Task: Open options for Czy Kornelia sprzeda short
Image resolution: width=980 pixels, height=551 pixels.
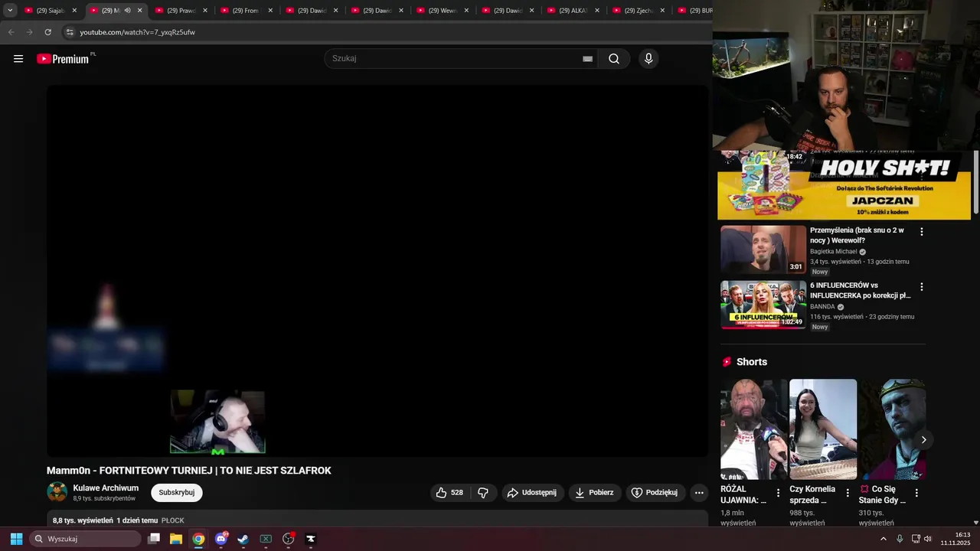Action: point(848,493)
